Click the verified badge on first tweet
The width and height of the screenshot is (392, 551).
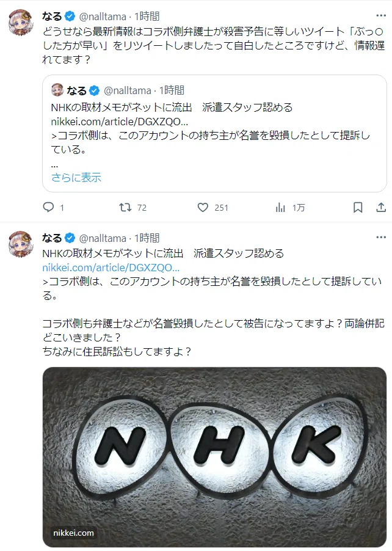pos(70,16)
